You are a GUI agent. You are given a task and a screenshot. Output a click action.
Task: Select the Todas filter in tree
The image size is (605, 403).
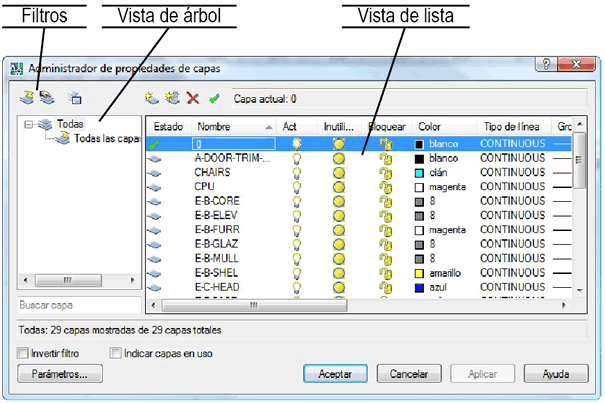(70, 124)
